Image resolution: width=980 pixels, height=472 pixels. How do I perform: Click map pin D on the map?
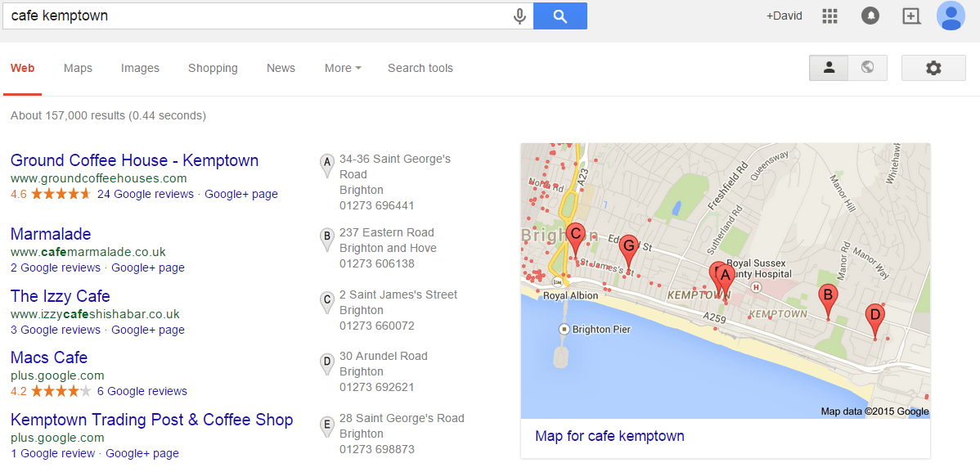coord(874,317)
